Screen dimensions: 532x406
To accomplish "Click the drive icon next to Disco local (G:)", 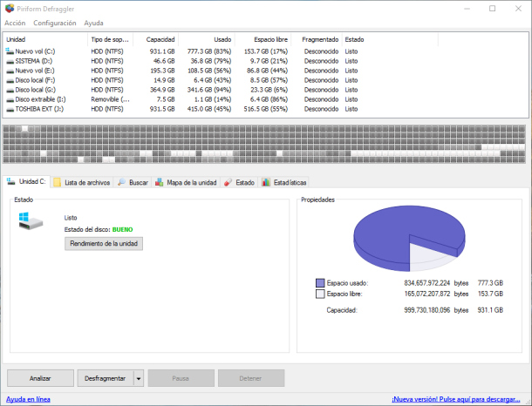I will tap(10, 90).
